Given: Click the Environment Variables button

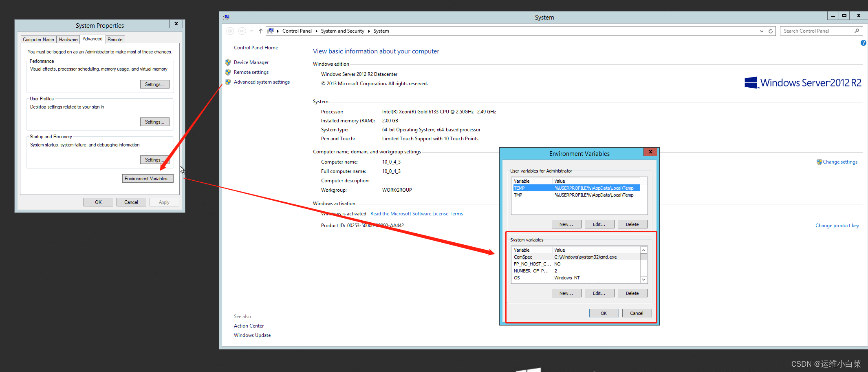Looking at the screenshot, I should click(x=148, y=179).
